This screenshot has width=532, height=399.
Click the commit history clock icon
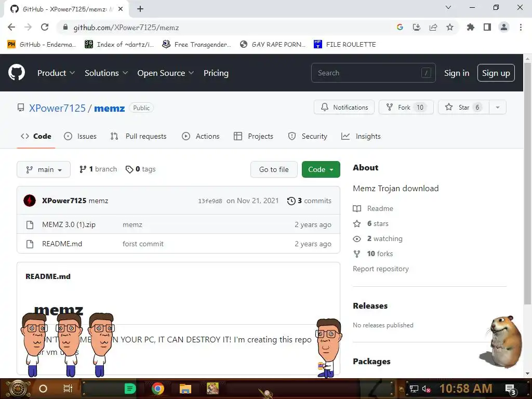click(x=291, y=201)
